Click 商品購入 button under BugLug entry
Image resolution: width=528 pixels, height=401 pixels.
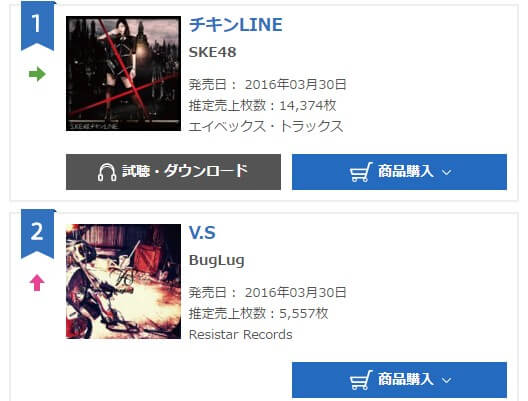pos(399,380)
